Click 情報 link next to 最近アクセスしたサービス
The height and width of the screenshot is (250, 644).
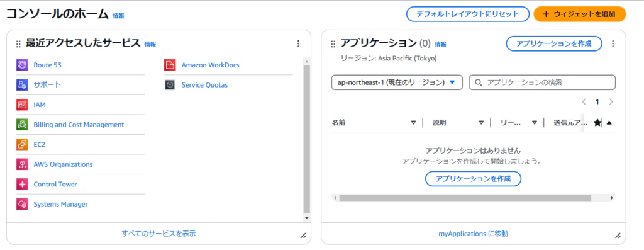[x=150, y=45]
